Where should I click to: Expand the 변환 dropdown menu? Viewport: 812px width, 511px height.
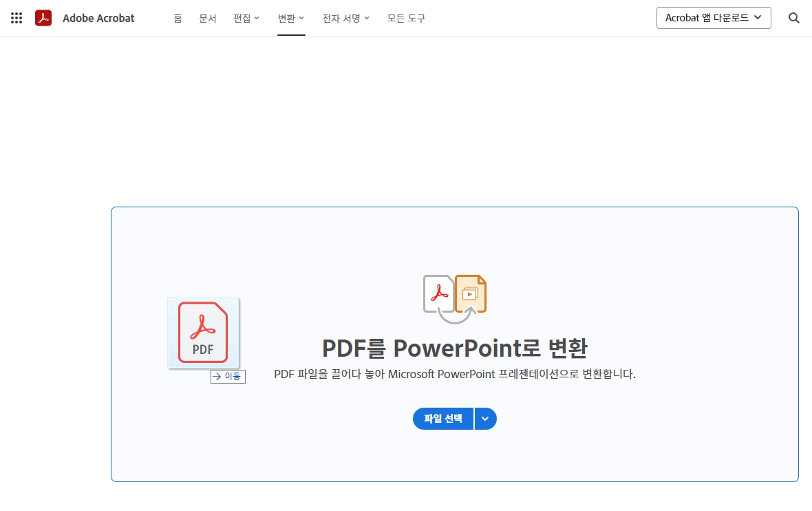291,18
